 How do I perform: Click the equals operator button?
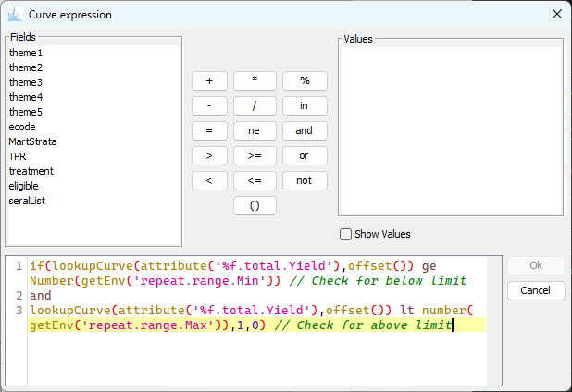[x=209, y=130]
